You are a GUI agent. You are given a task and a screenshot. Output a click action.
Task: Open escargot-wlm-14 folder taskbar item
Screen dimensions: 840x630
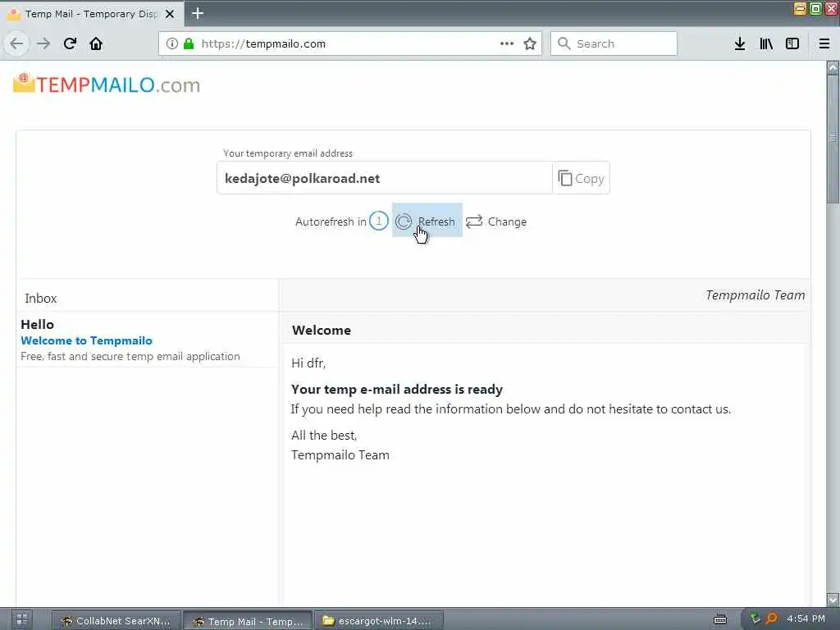pyautogui.click(x=379, y=621)
